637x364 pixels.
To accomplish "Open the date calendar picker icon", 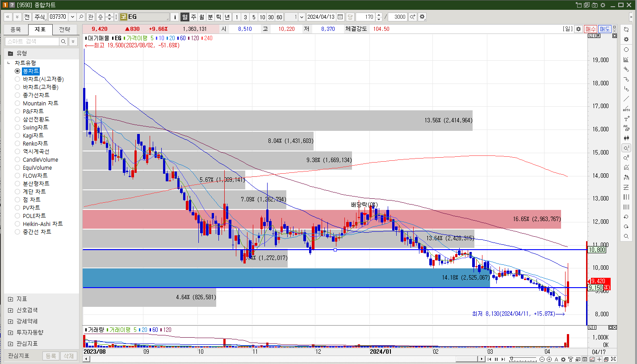I will click(340, 17).
